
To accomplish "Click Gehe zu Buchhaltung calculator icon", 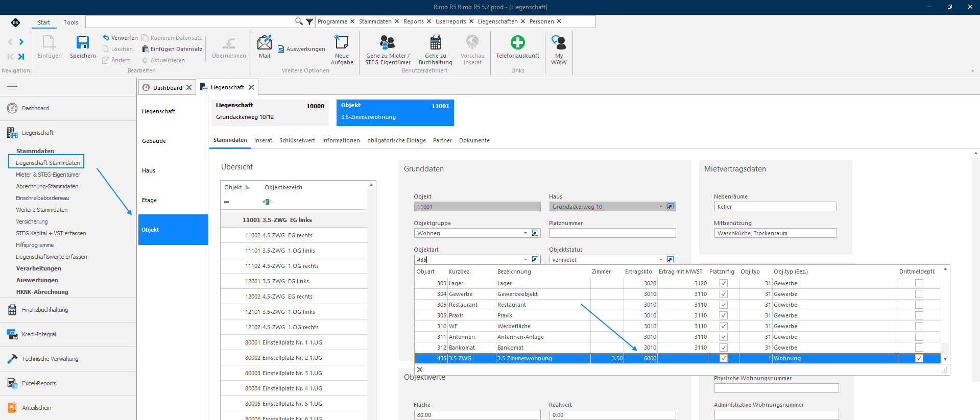I will pyautogui.click(x=436, y=42).
